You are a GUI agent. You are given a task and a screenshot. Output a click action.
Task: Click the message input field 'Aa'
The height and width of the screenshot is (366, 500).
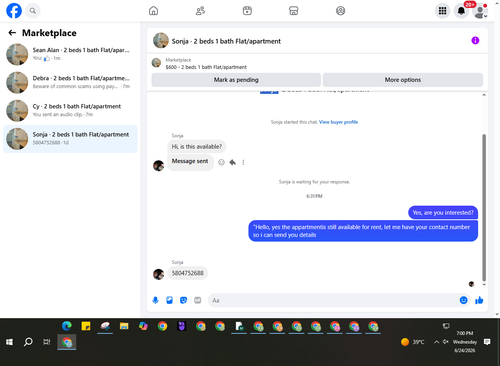coord(333,300)
